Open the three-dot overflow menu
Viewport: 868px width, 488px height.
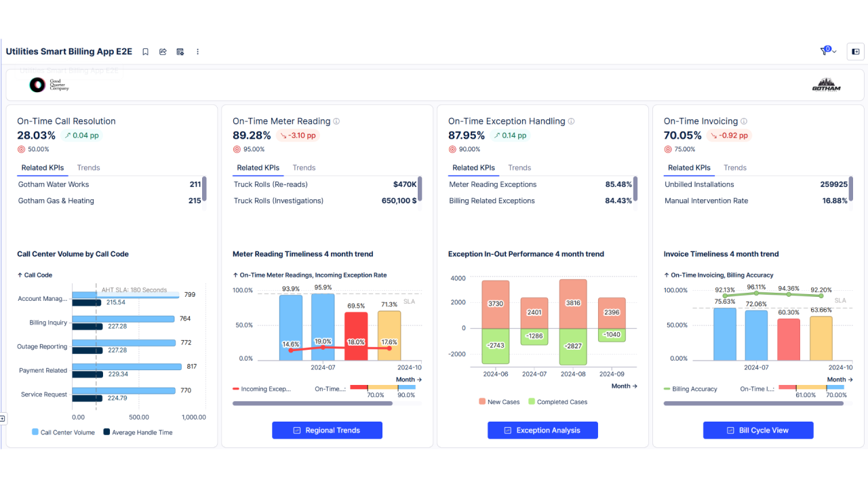click(x=197, y=52)
